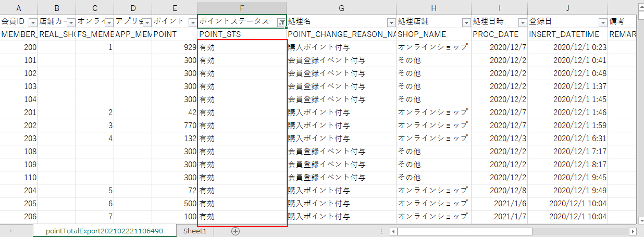The image size is (644, 237).
Task: Open the 登録日 filter dropdown arrow
Action: pyautogui.click(x=602, y=23)
